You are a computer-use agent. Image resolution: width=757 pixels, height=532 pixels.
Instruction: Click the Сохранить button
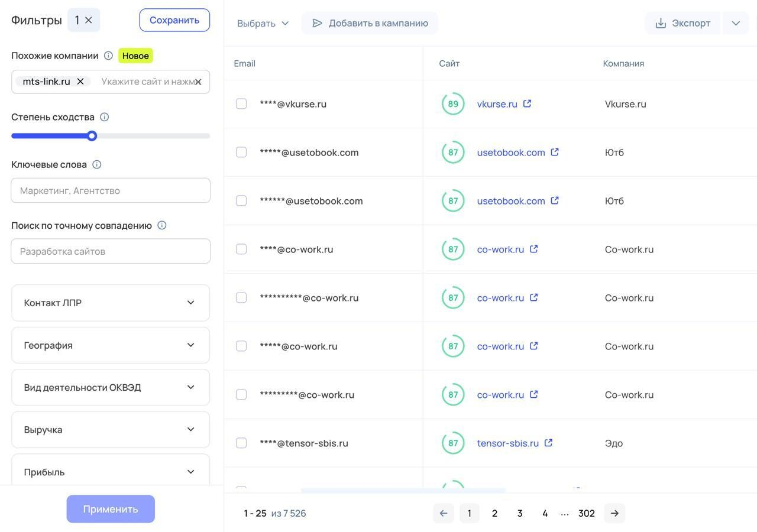point(174,20)
